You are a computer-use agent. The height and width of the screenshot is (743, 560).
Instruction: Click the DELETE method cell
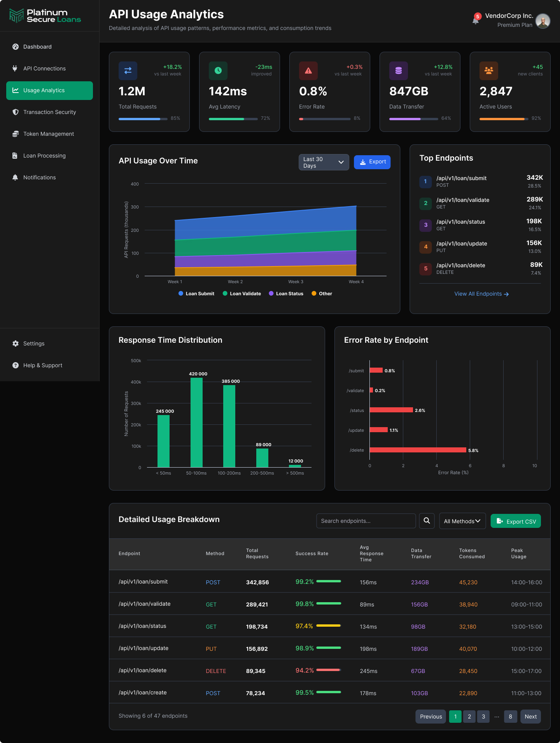216,671
